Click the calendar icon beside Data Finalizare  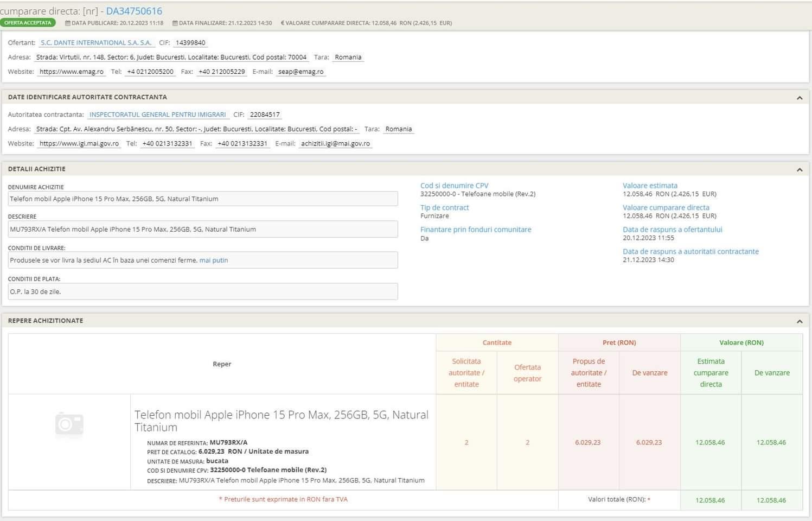175,23
